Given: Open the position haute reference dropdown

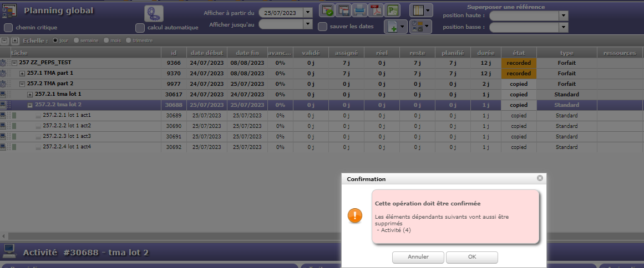Looking at the screenshot, I should (564, 16).
